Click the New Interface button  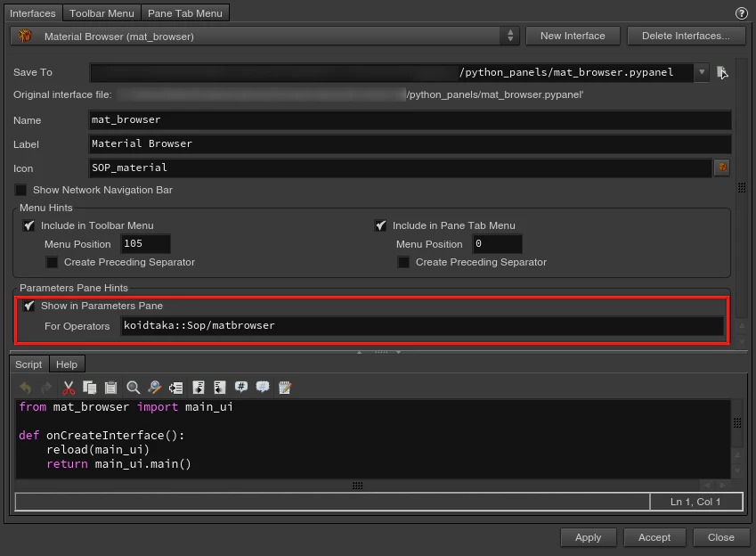point(573,36)
